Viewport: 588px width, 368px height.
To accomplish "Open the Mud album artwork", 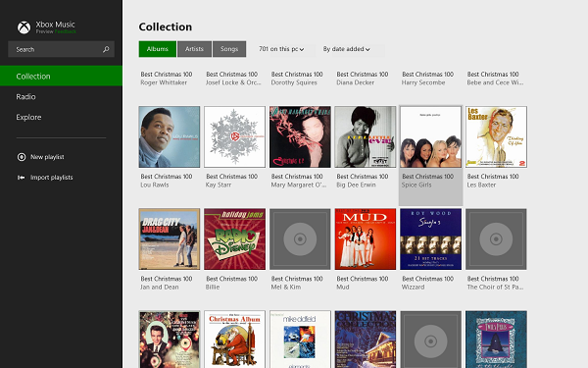I will pyautogui.click(x=366, y=239).
